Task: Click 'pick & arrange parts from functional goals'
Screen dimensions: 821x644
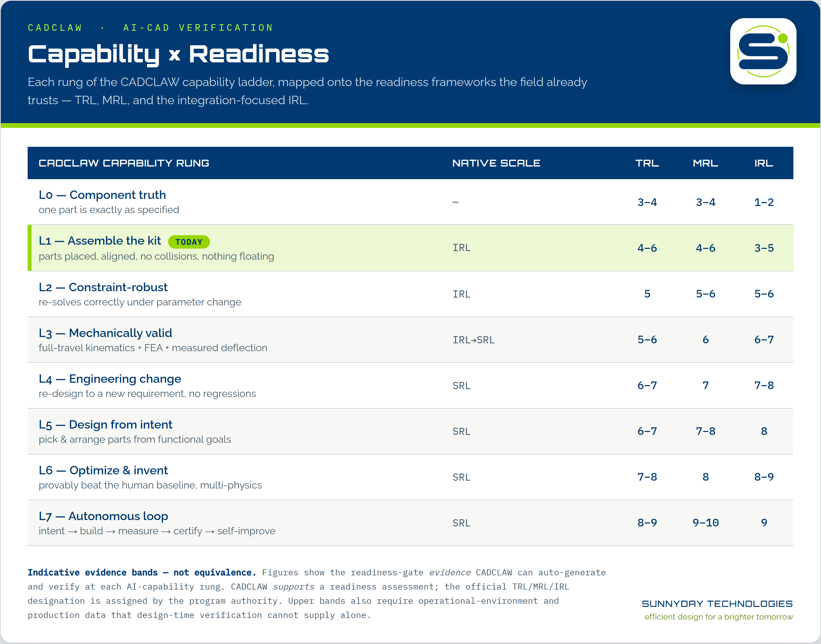Action: tap(135, 440)
